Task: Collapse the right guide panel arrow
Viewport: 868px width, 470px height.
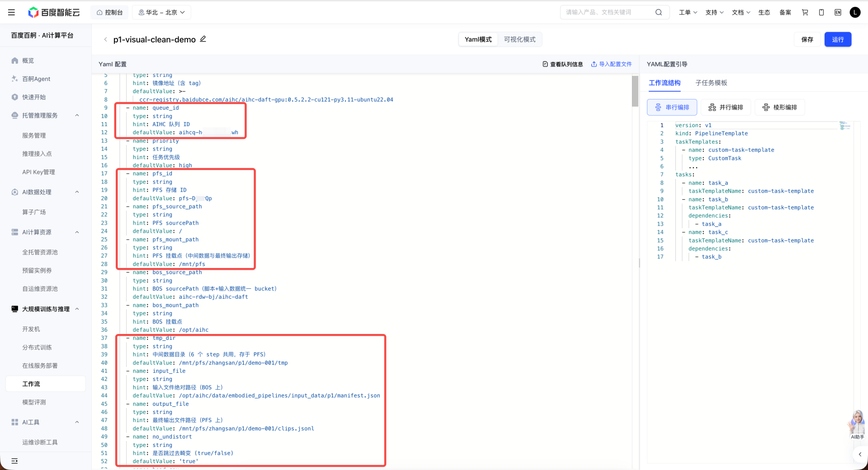Action: click(x=860, y=454)
